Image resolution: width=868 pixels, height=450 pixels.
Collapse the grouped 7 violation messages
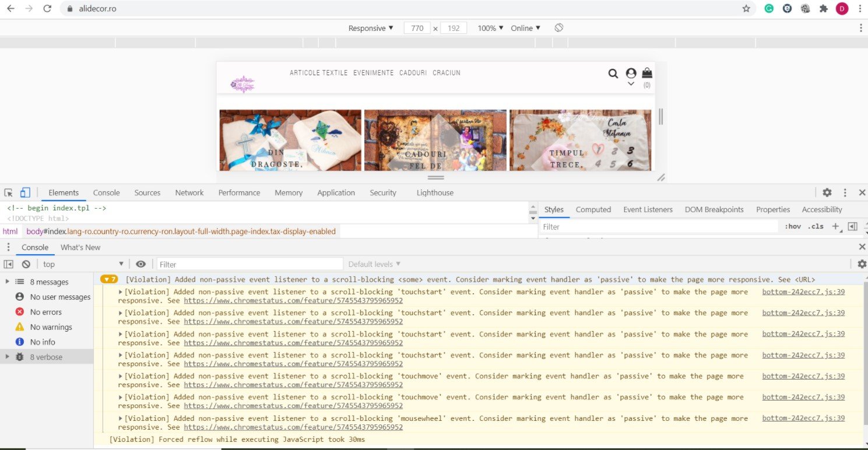coord(109,279)
